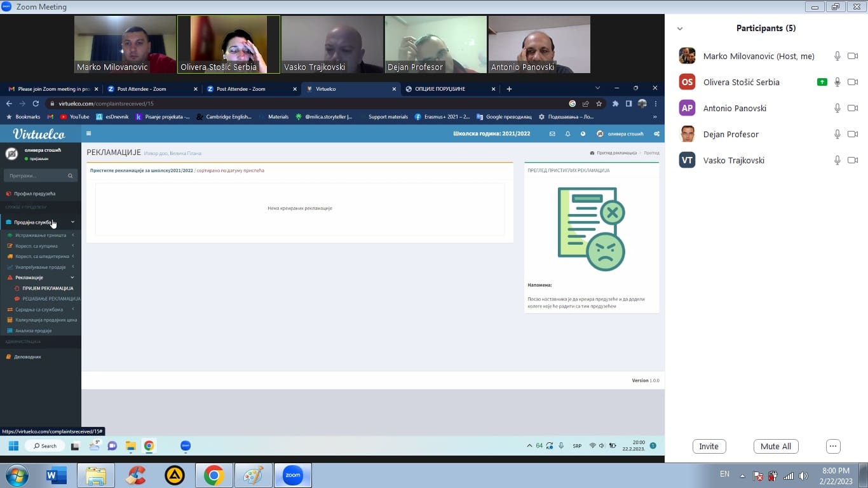The image size is (868, 488).
Task: Switch to the ОПЦИЈЕ ПОРУЏБИНЕ browser tab
Action: click(x=440, y=89)
